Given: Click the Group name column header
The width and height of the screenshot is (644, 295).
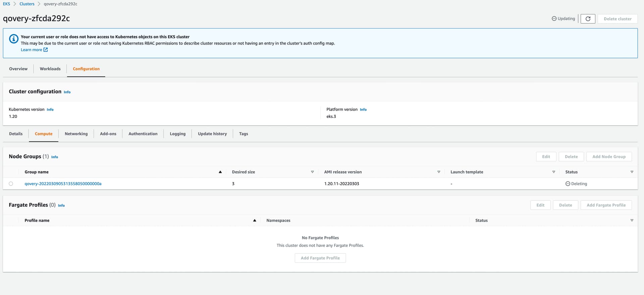Looking at the screenshot, I should coord(37,172).
